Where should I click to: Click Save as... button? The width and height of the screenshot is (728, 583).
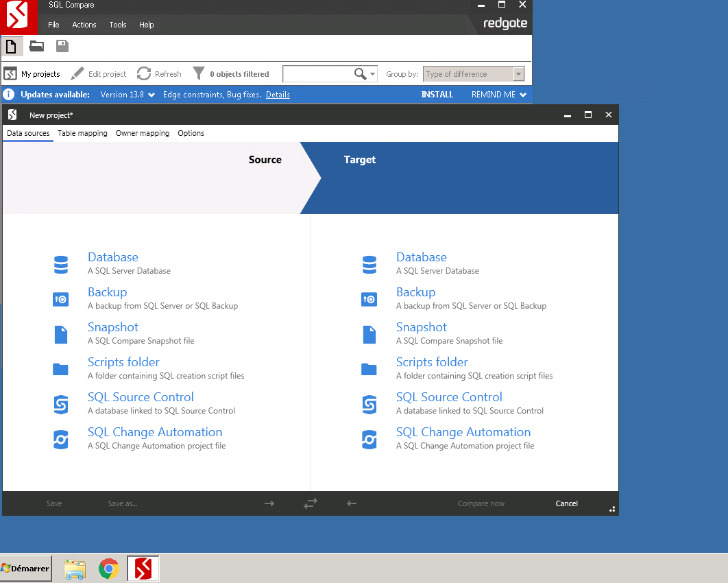123,503
